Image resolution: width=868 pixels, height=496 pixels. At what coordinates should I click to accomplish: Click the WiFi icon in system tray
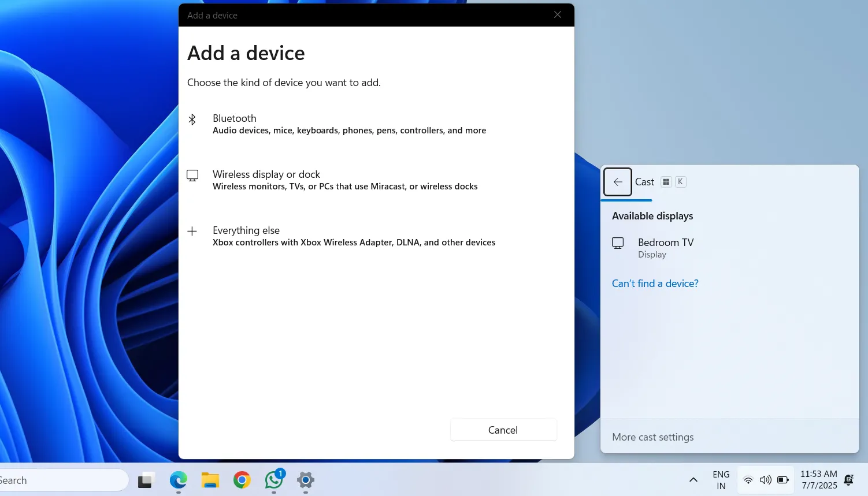[748, 479]
